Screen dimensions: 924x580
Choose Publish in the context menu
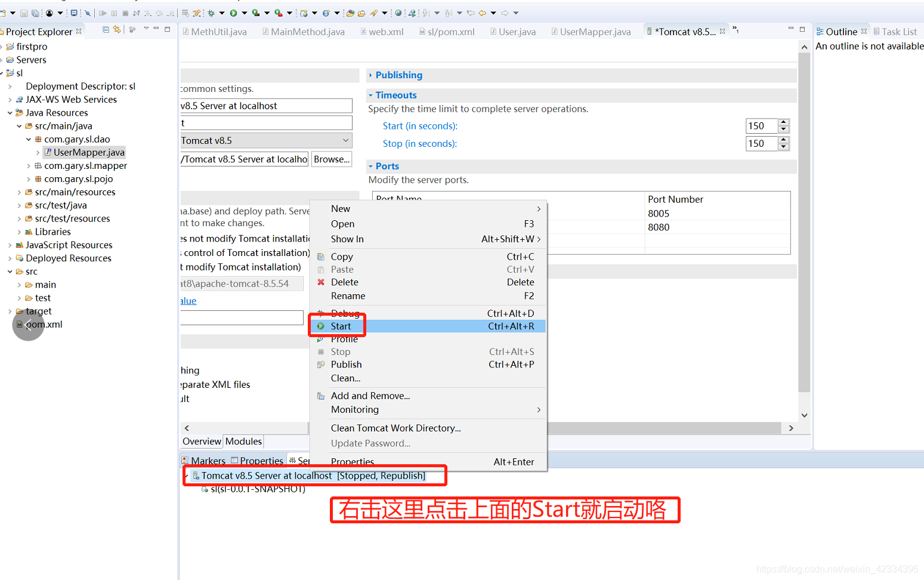tap(428, 365)
